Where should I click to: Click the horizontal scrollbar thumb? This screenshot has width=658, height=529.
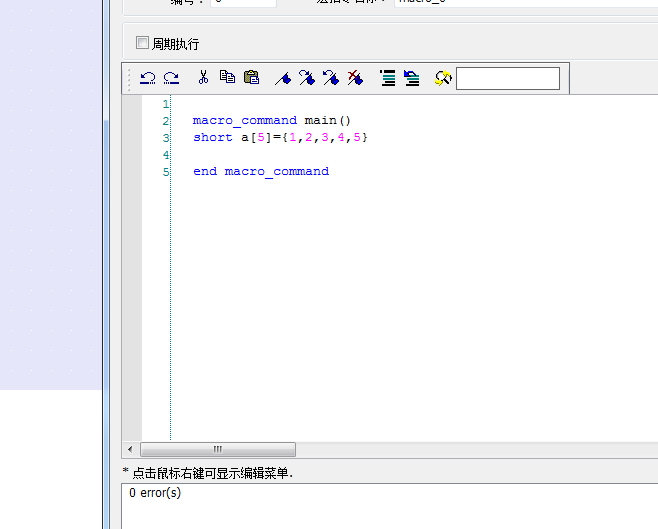pyautogui.click(x=217, y=449)
